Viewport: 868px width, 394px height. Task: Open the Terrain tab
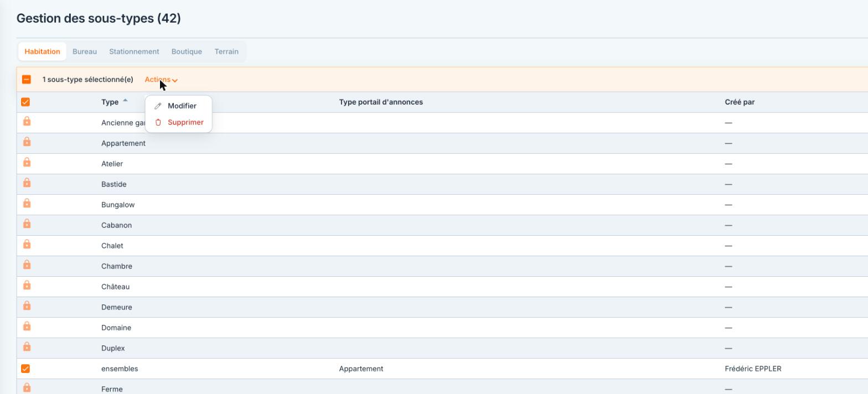(x=226, y=51)
